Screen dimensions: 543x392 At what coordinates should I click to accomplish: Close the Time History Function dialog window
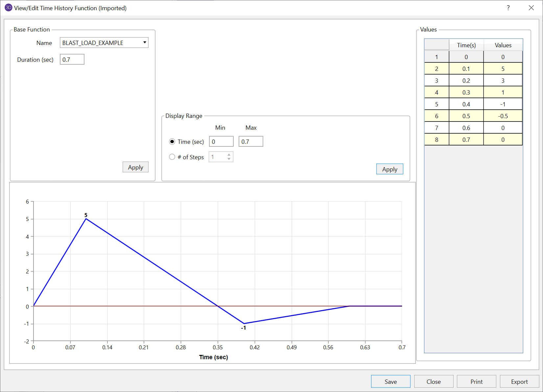(x=531, y=8)
